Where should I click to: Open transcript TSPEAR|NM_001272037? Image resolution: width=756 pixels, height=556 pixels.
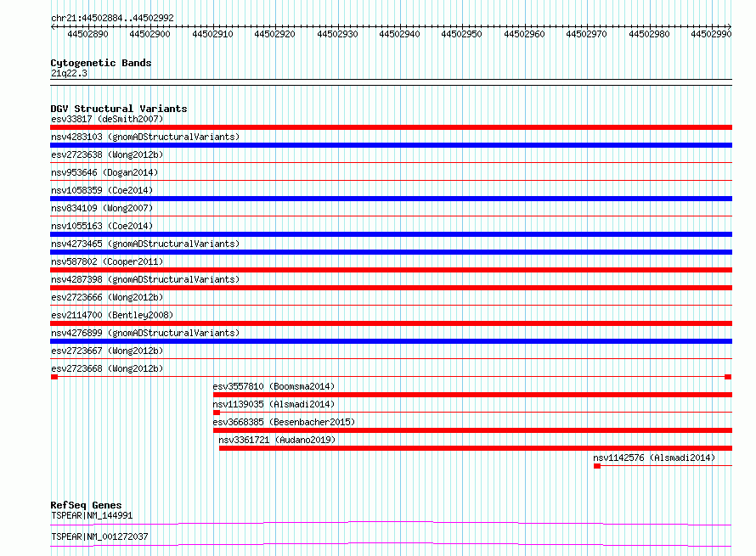tap(99, 536)
